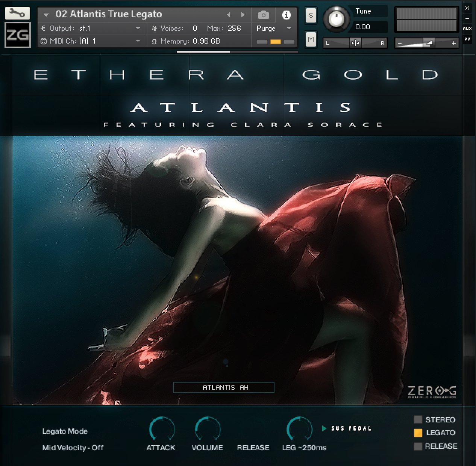This screenshot has width=476, height=466.
Task: Click the Memory value 0.96 GB
Action: (206, 41)
